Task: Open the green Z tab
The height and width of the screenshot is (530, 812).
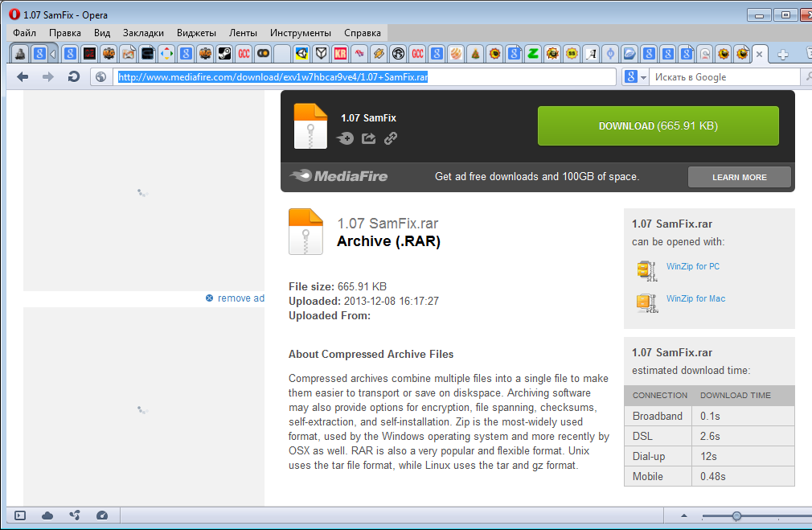Action: click(x=533, y=53)
